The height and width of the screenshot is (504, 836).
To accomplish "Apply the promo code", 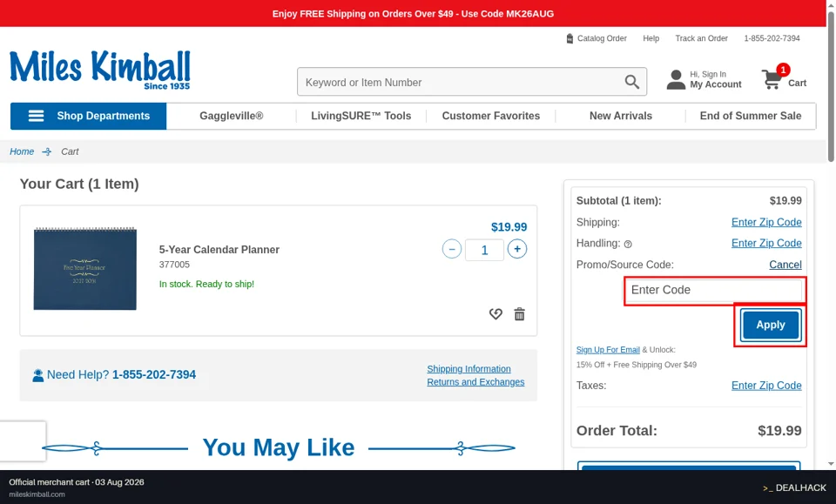I will pyautogui.click(x=771, y=325).
